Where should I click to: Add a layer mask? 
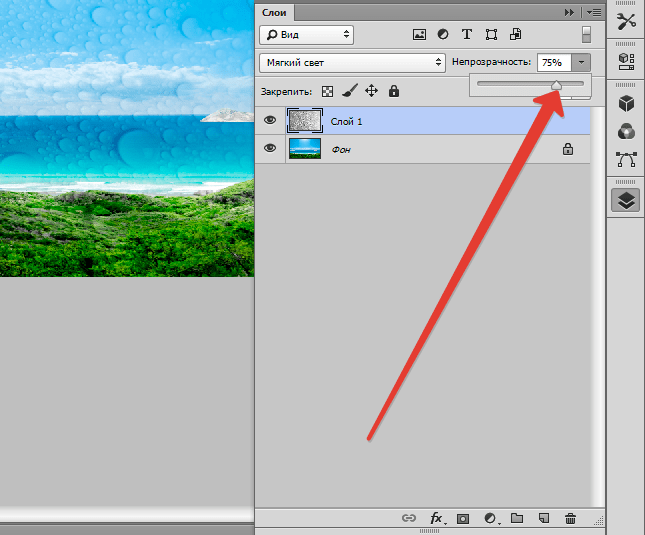pos(463,519)
